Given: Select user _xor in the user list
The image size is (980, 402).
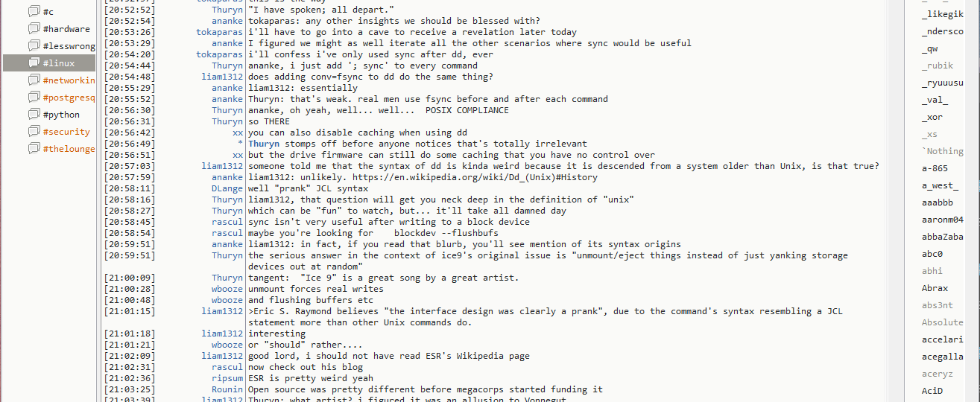Looking at the screenshot, I should tap(932, 118).
